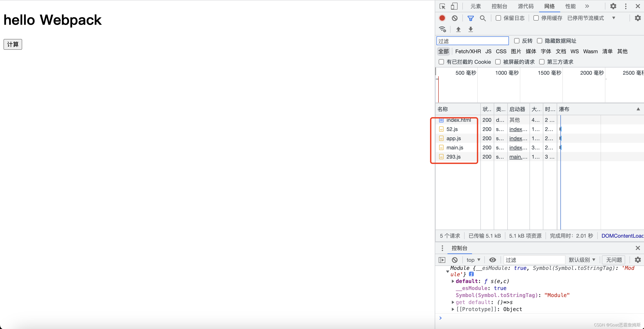
Task: Check the 反转 filter option
Action: [x=517, y=41]
